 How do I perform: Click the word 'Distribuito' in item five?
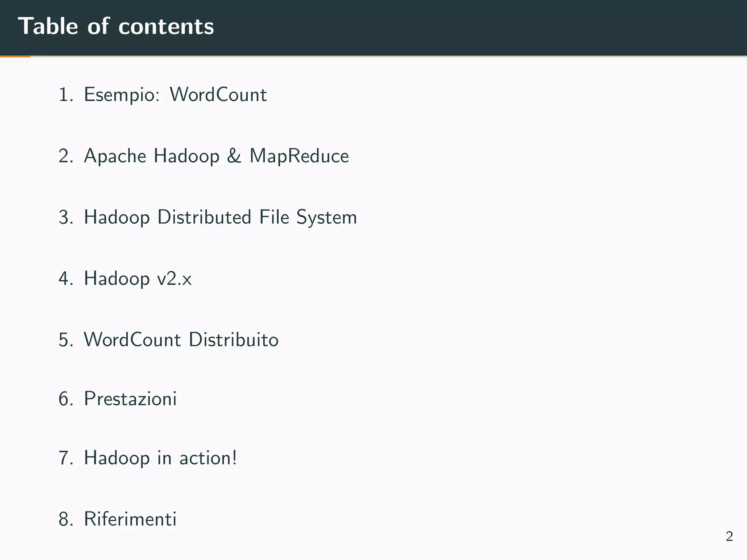click(x=233, y=340)
